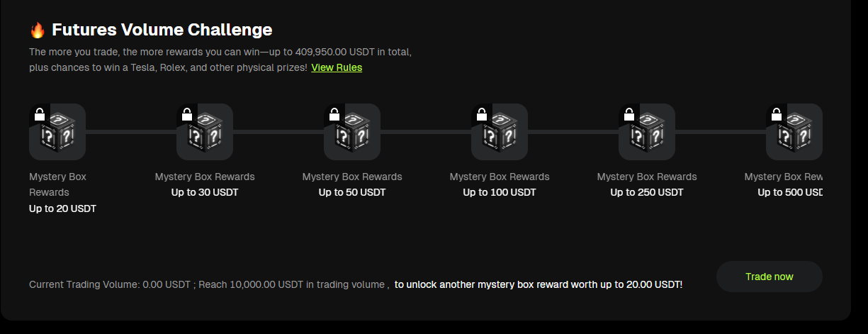This screenshot has height=334, width=868.
Task: Click progress line between 100 and 250 boxes
Action: (573, 132)
